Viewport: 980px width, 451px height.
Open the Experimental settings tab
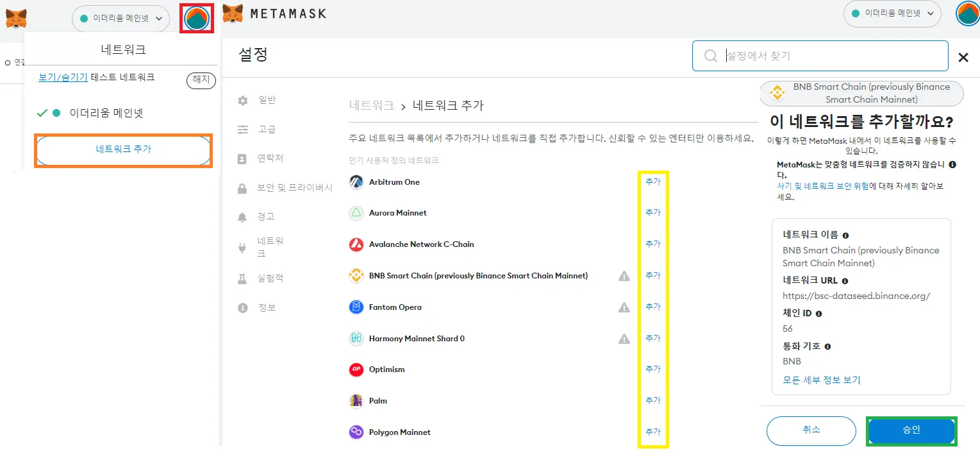tap(270, 278)
